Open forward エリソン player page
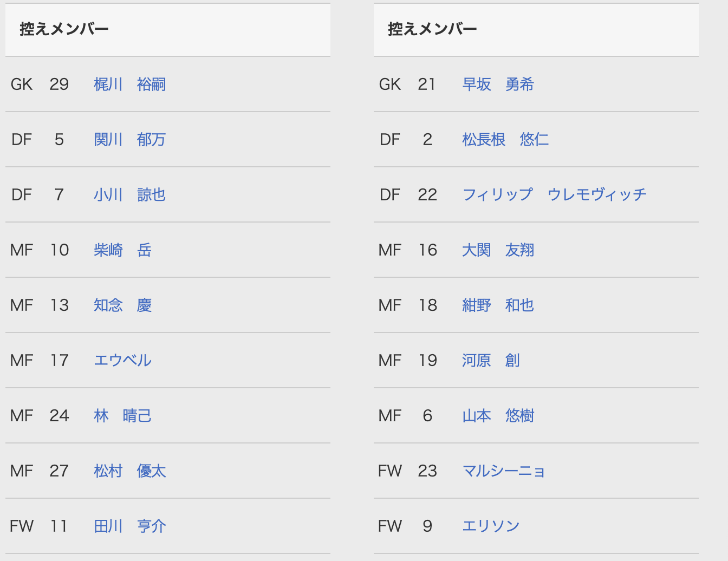This screenshot has height=561, width=728. 491,526
